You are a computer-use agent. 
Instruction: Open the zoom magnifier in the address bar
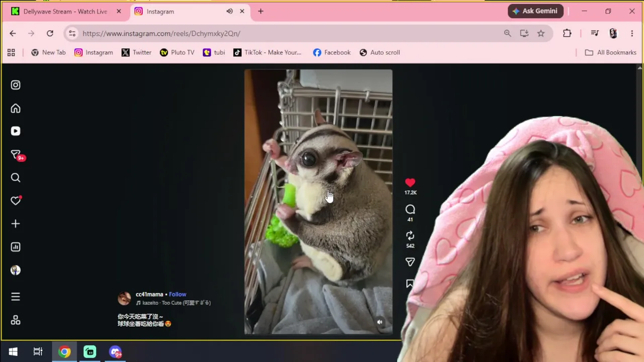(507, 33)
